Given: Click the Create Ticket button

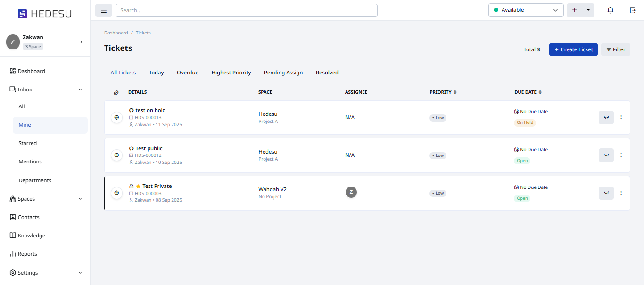Looking at the screenshot, I should [x=573, y=49].
